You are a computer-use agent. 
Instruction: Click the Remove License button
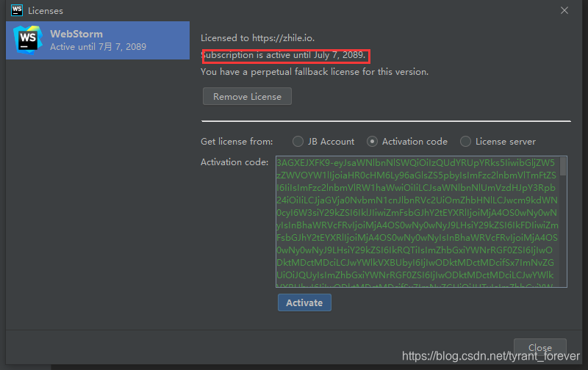point(247,97)
